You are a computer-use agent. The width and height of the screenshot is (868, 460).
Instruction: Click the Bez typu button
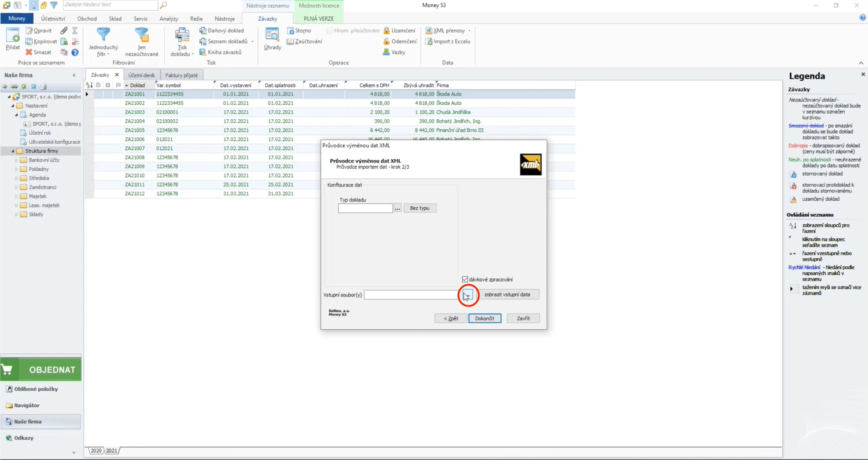(420, 208)
